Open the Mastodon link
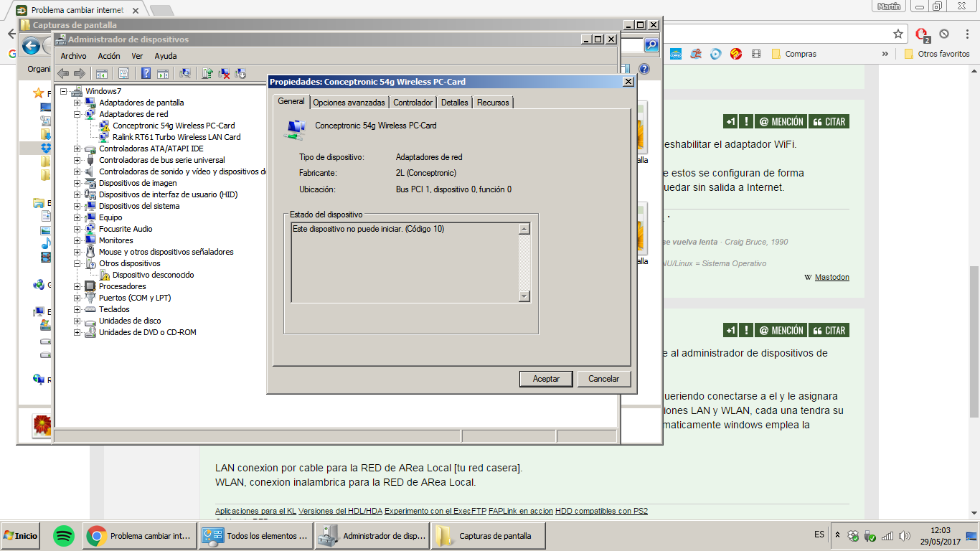 [832, 277]
